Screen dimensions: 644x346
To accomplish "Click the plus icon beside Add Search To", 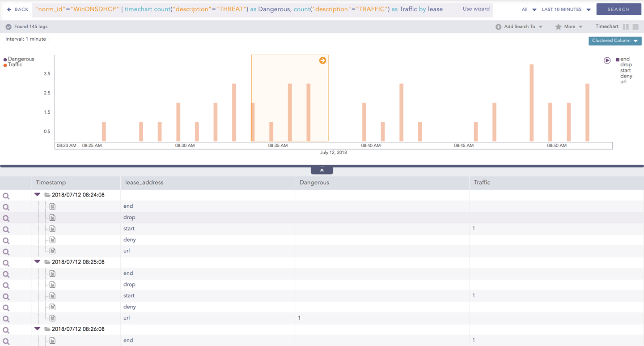I will point(498,27).
